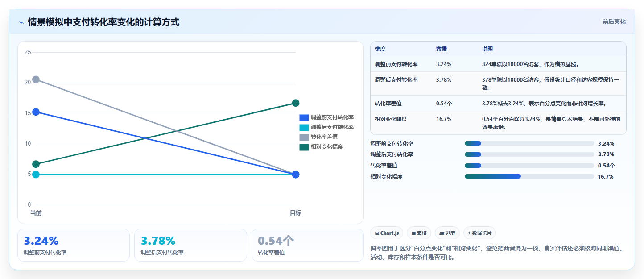Click the 转化率差值 progress bar
The height and width of the screenshot is (279, 644).
529,166
